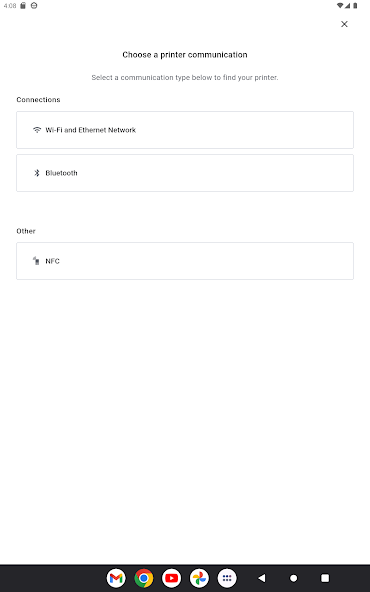Click the clock time in status bar
The height and width of the screenshot is (592, 370).
point(10,6)
